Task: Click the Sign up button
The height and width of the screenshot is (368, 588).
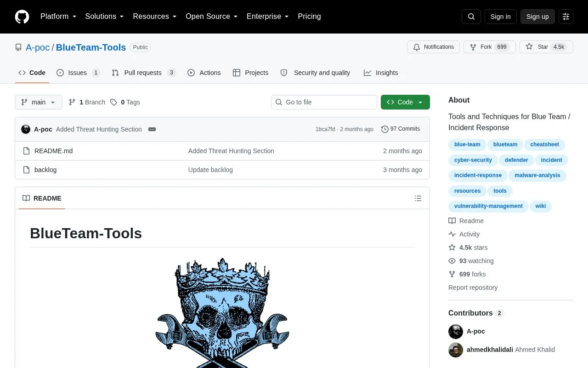Action: pos(537,17)
